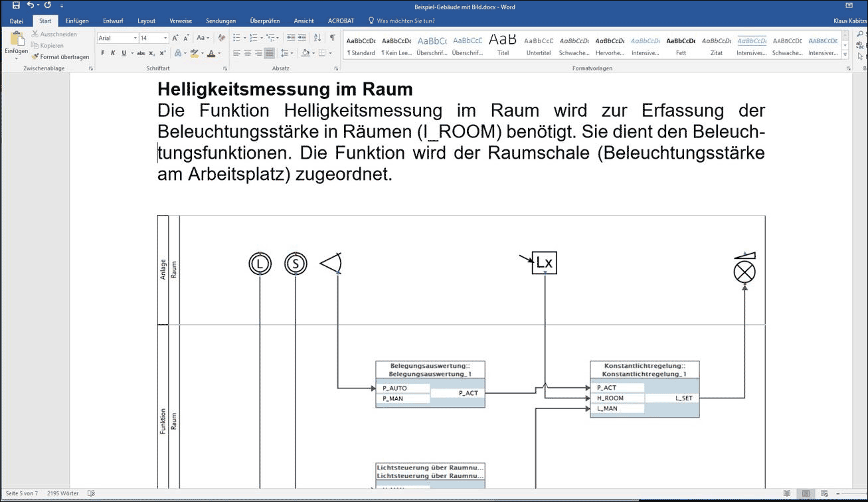Screen dimensions: 868x502
Task: Open line spacing options
Action: [286, 53]
